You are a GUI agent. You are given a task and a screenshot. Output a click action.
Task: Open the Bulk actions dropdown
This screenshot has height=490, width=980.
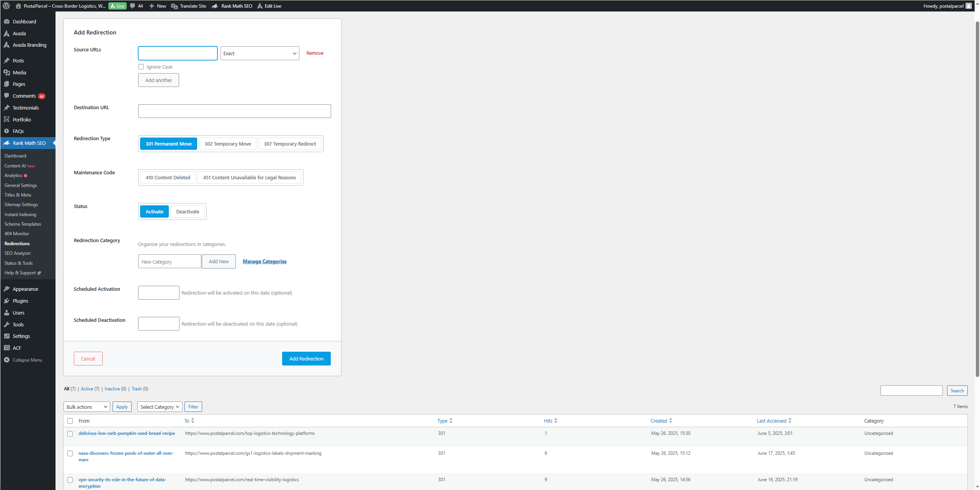click(87, 406)
